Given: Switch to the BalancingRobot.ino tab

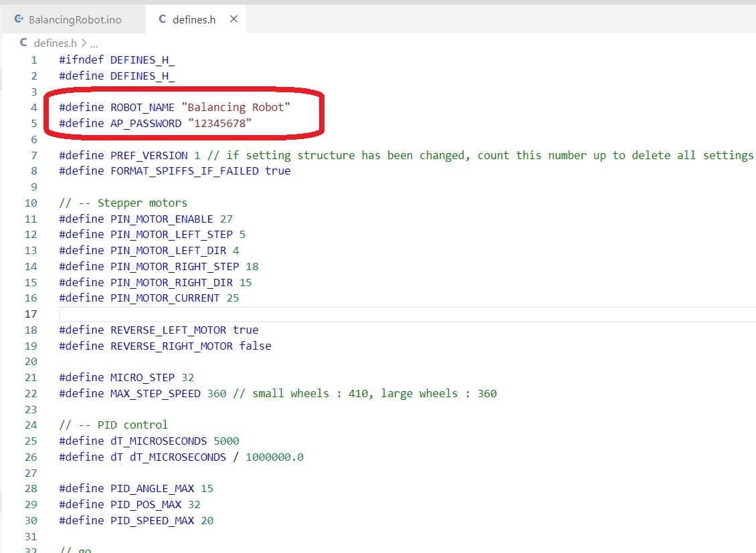Looking at the screenshot, I should click(x=74, y=19).
